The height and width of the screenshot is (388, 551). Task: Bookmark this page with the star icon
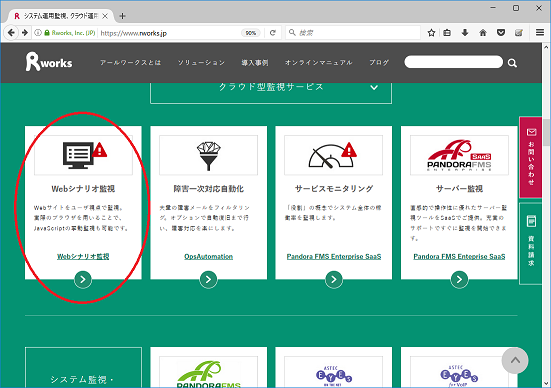coord(431,33)
